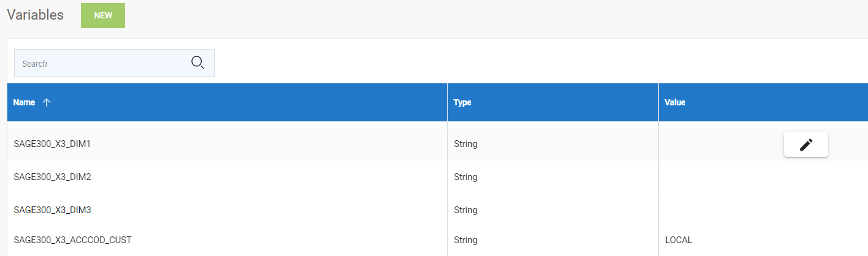Image resolution: width=868 pixels, height=256 pixels.
Task: Select the SAGE300_X3_DIM2 variable name
Action: 52,177
